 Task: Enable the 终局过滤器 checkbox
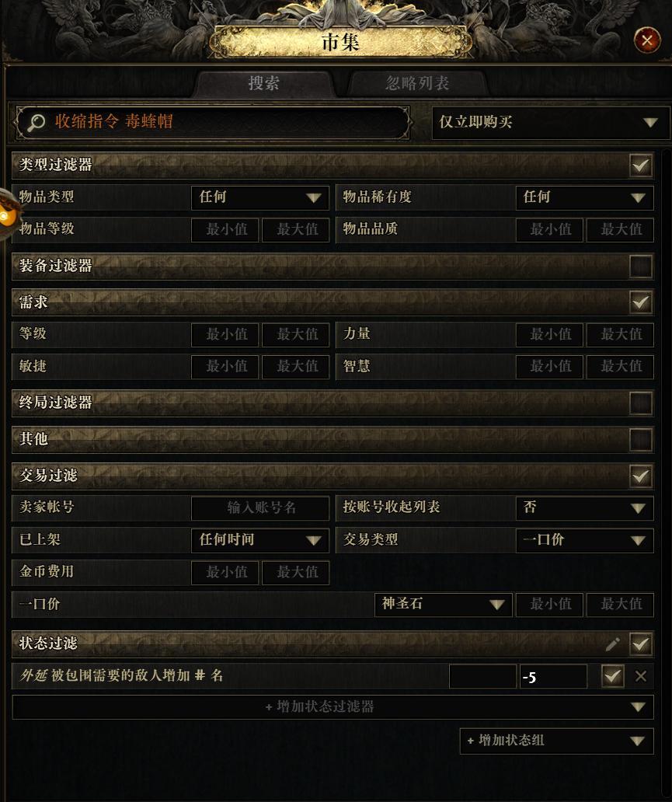click(641, 403)
